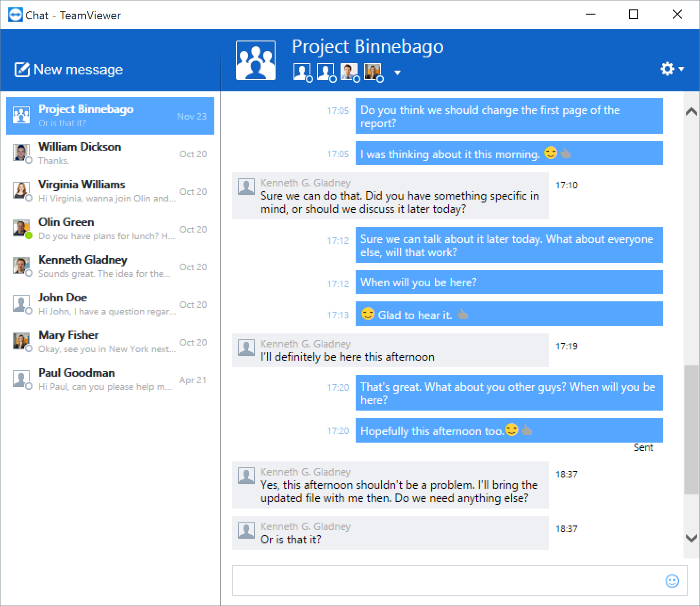700x606 pixels.
Task: Open the chat with Paul Goodman
Action: [110, 380]
